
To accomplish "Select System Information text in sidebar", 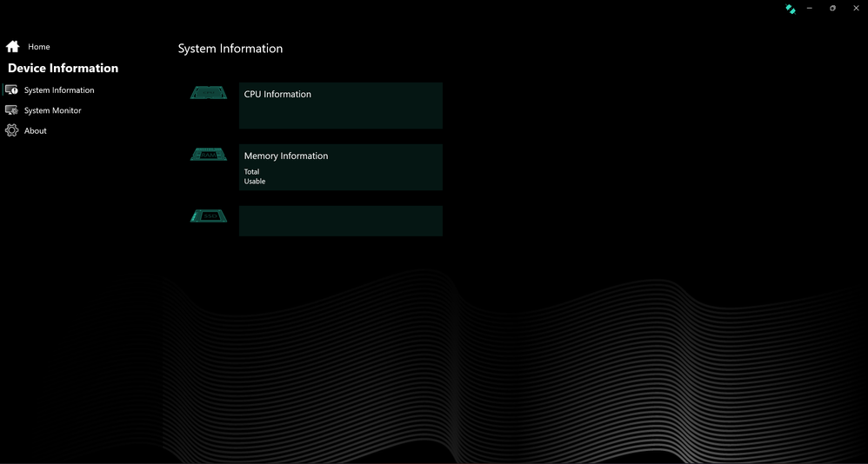I will [x=59, y=90].
